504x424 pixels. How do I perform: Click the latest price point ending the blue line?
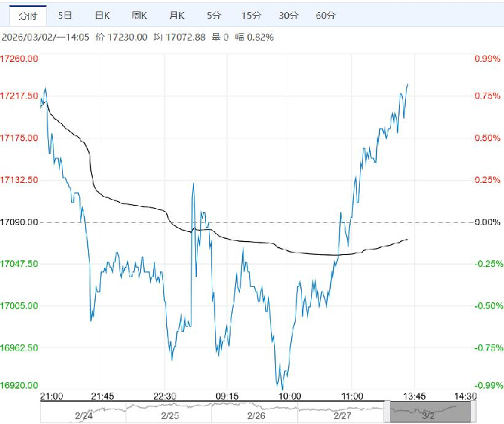point(407,84)
